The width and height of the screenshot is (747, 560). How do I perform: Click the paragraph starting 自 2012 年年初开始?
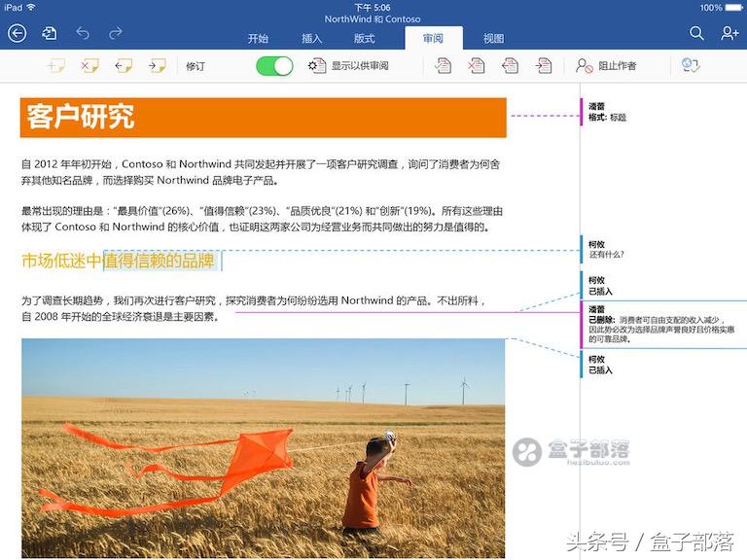[x=261, y=172]
